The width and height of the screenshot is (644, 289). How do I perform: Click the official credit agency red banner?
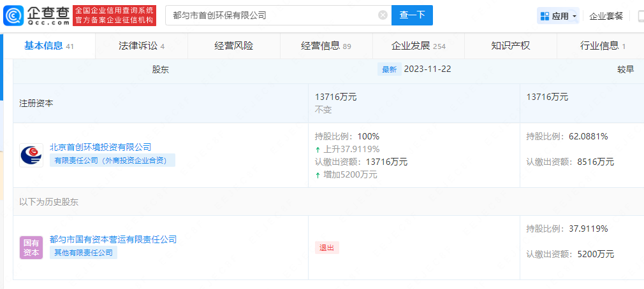114,15
